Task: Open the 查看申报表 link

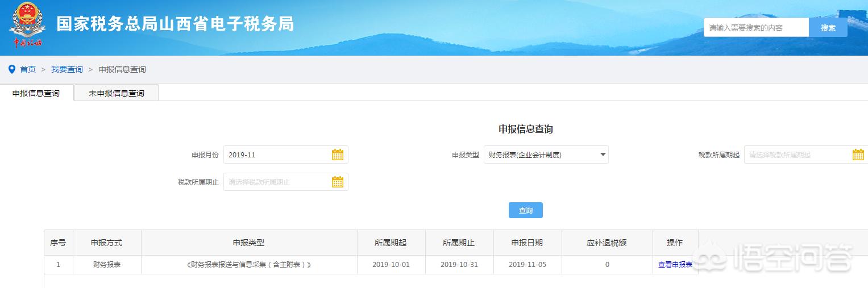Action: click(675, 265)
